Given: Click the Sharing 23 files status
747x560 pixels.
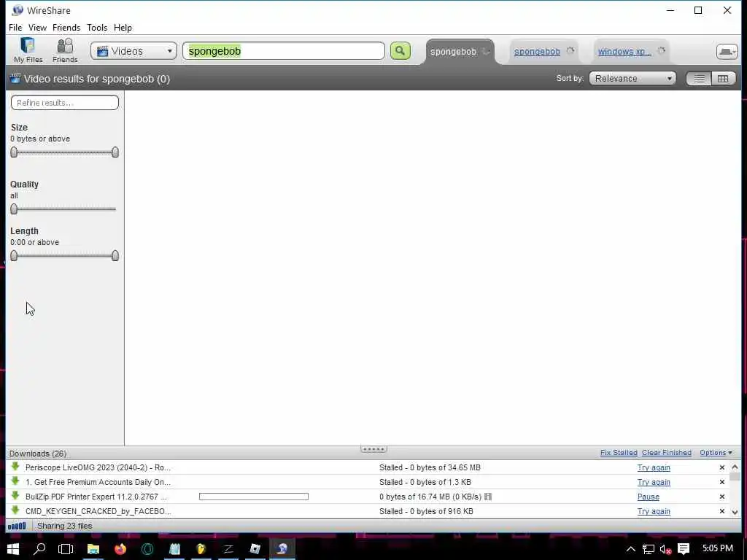Looking at the screenshot, I should [x=65, y=526].
